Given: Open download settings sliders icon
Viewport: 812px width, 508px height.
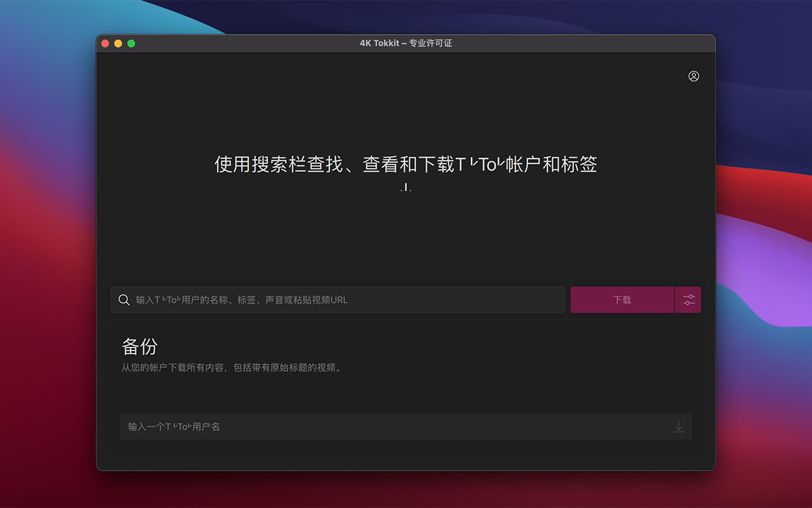Looking at the screenshot, I should (x=689, y=299).
